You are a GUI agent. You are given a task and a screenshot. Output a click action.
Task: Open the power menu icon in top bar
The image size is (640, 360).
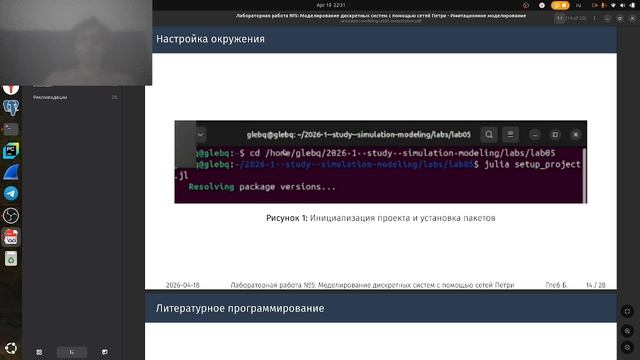pos(632,5)
